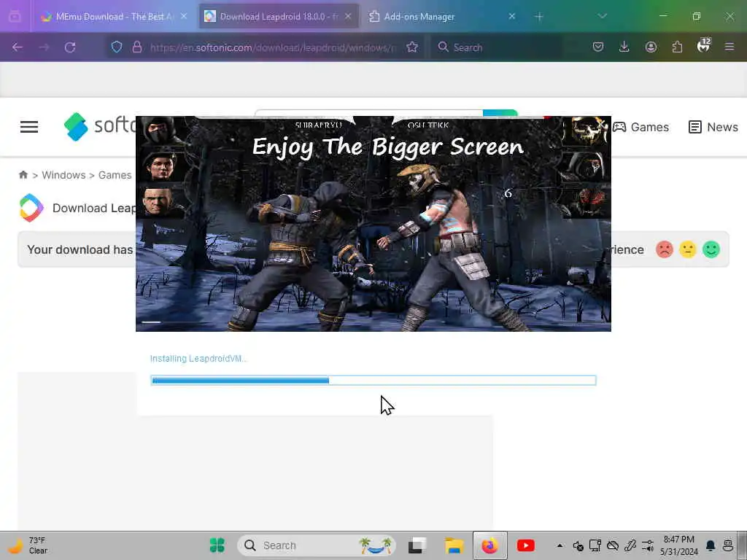Viewport: 747px width, 560px height.
Task: Click the taskbar Search box
Action: point(317,545)
